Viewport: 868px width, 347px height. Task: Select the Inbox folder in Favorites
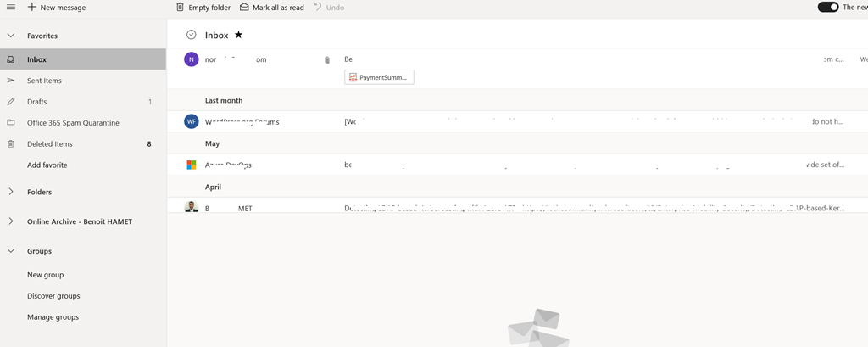pos(83,59)
